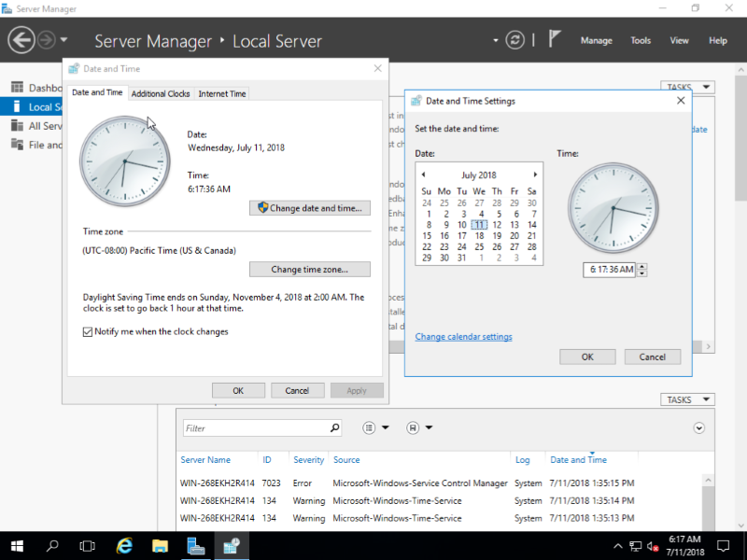
Task: Open the Manage menu
Action: pos(596,40)
